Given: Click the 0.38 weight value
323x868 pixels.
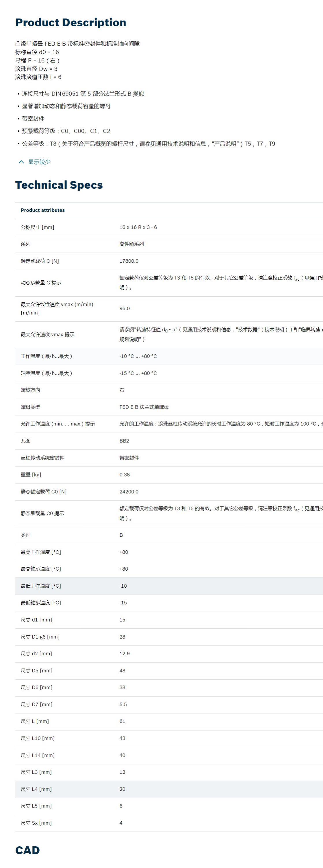Looking at the screenshot, I should [125, 475].
